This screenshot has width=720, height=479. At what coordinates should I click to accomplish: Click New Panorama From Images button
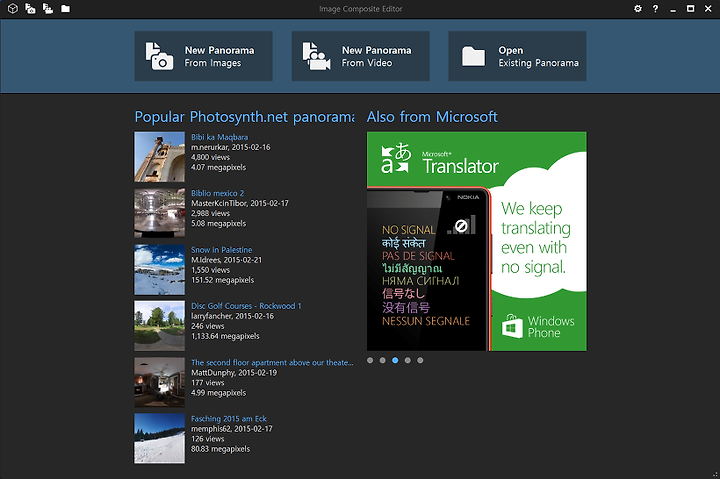(x=203, y=56)
